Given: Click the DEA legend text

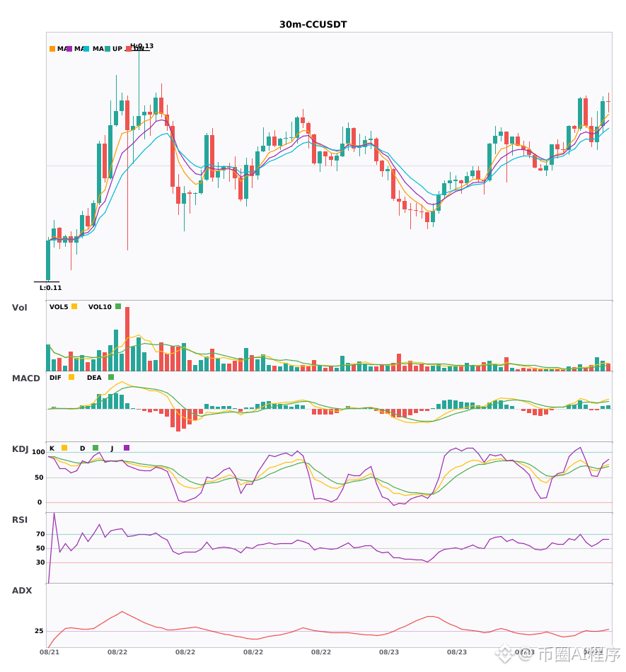Looking at the screenshot, I should point(94,378).
